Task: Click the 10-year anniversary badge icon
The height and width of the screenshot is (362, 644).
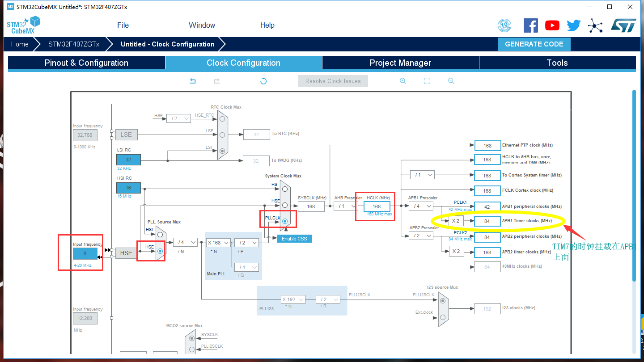Action: [504, 25]
